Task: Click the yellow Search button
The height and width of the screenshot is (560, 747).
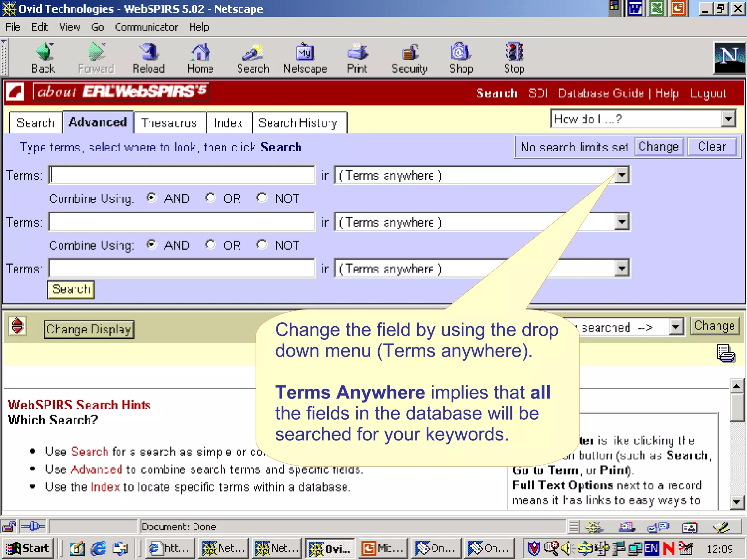Action: 71,289
